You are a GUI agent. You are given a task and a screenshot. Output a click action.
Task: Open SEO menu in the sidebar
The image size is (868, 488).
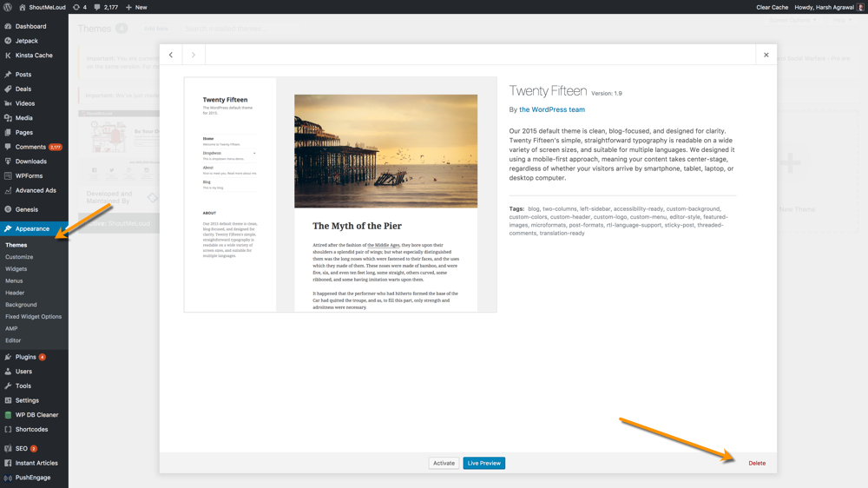pos(22,449)
